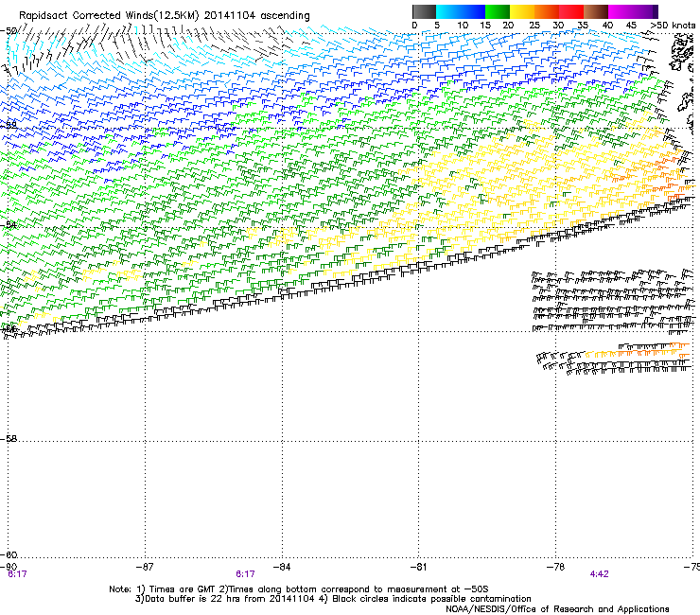Click the -60 latitude axis label

tap(9, 554)
